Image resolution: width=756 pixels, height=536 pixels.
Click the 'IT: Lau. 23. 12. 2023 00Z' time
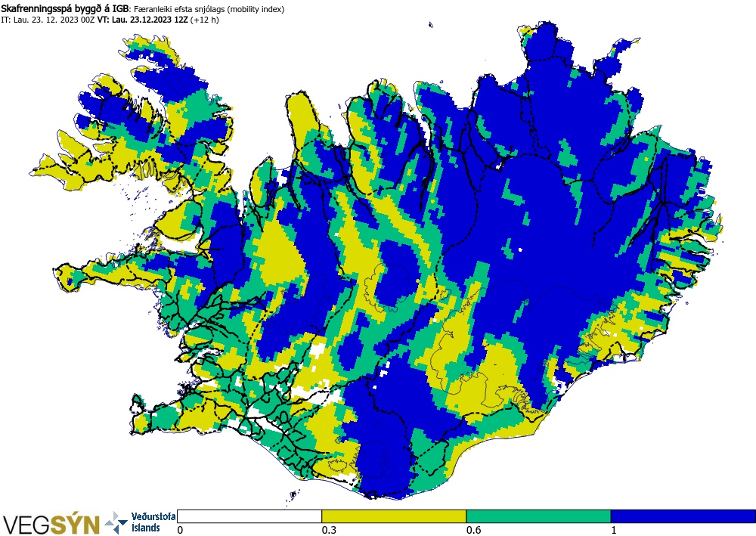(x=48, y=20)
